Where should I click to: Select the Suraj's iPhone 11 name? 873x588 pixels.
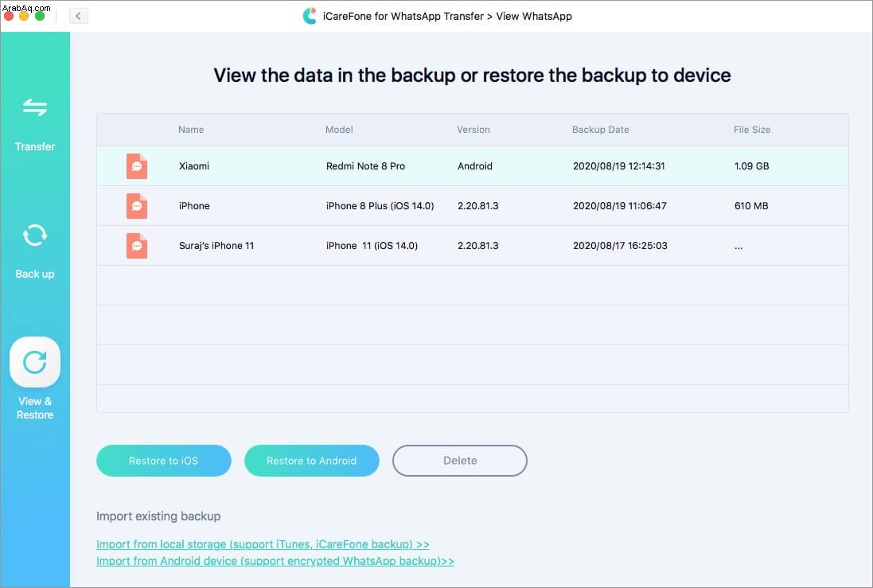[x=216, y=246]
